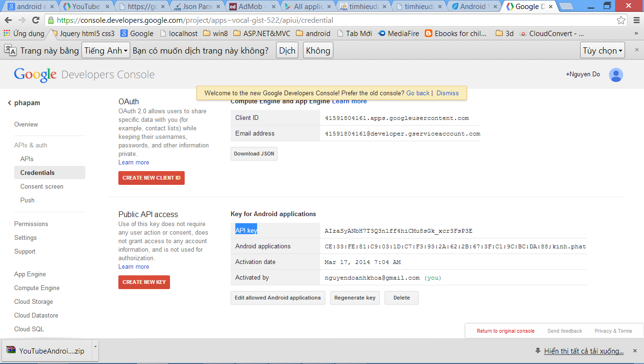Open Permissions in the sidebar
The width and height of the screenshot is (644, 364).
(x=31, y=224)
